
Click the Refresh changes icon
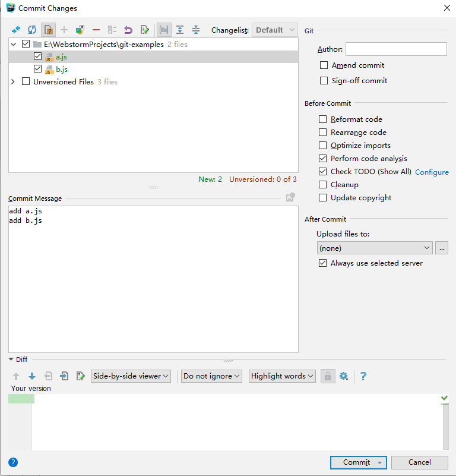(x=32, y=30)
